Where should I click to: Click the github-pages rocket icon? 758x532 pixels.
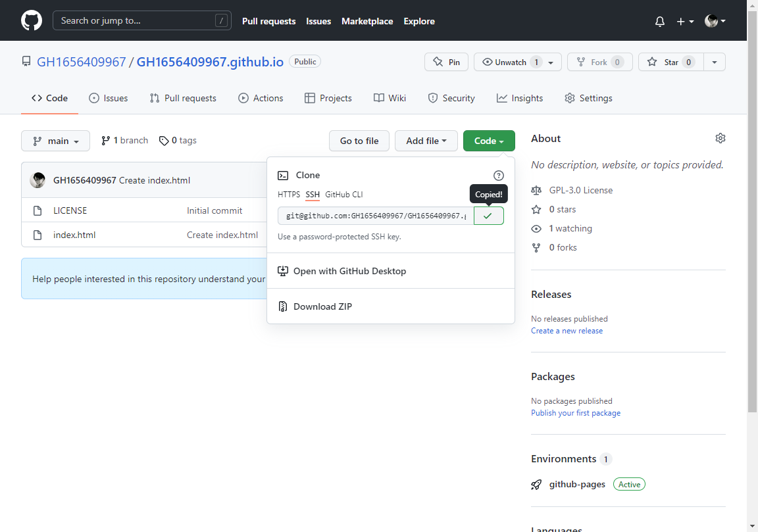pyautogui.click(x=537, y=485)
